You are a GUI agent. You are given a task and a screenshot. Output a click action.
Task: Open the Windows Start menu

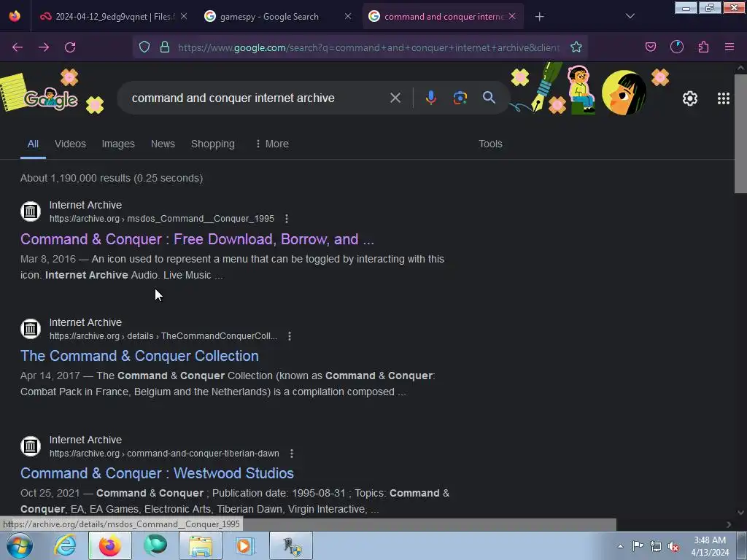(x=20, y=545)
